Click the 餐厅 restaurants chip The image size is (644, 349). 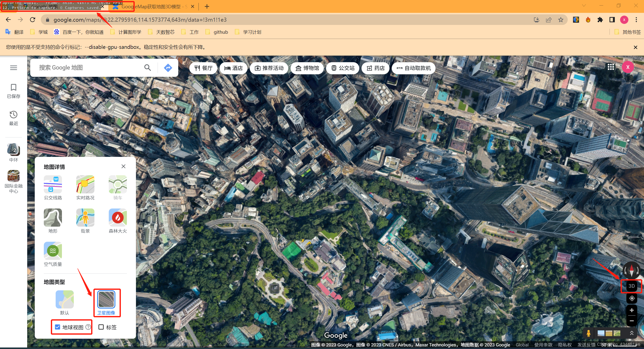[203, 68]
